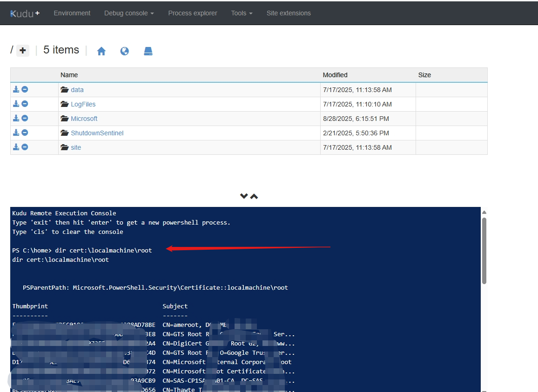Screen dimensions: 538x392
Task: Click the Kudu+ logo
Action: (24, 13)
